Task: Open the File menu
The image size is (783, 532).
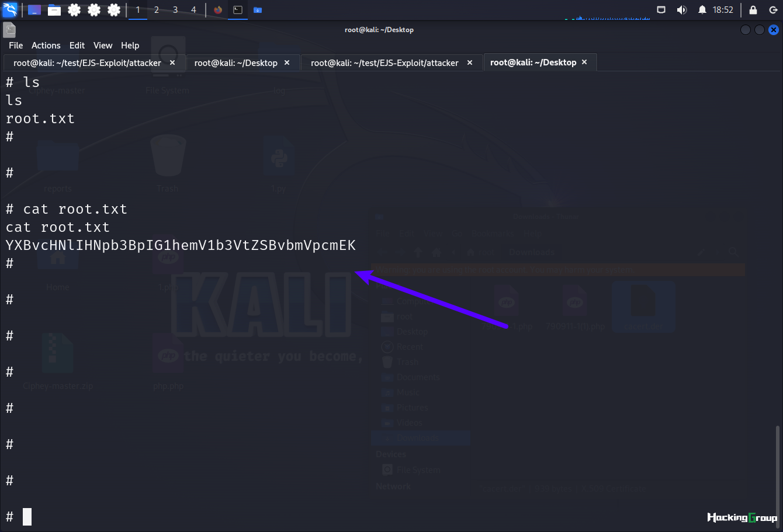Action: click(16, 46)
